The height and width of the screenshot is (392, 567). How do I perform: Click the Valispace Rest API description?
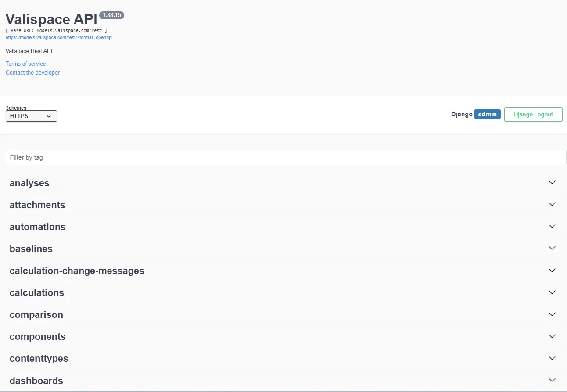[29, 51]
